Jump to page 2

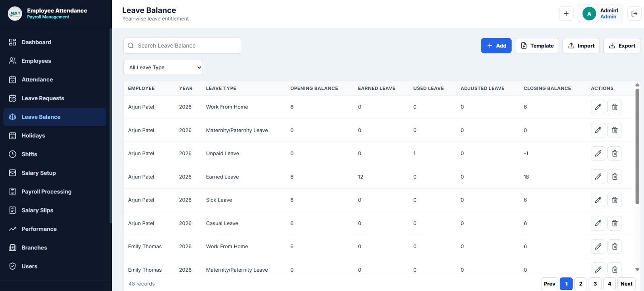581,284
